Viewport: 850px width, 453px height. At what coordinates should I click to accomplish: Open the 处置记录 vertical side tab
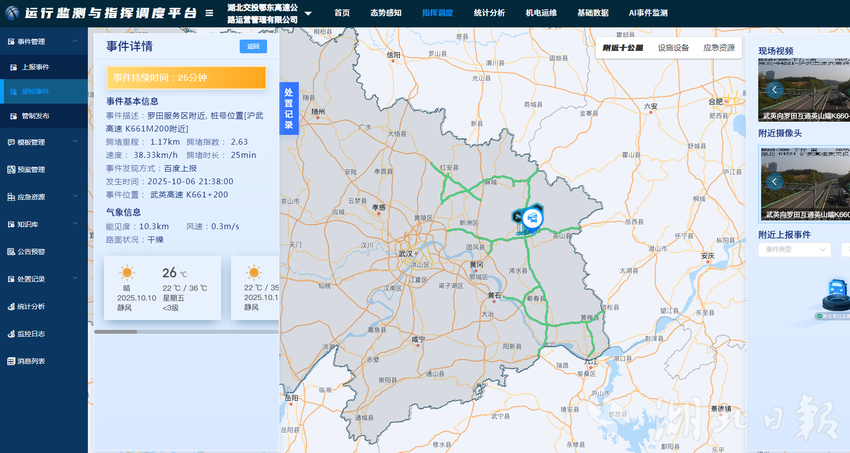(x=288, y=108)
